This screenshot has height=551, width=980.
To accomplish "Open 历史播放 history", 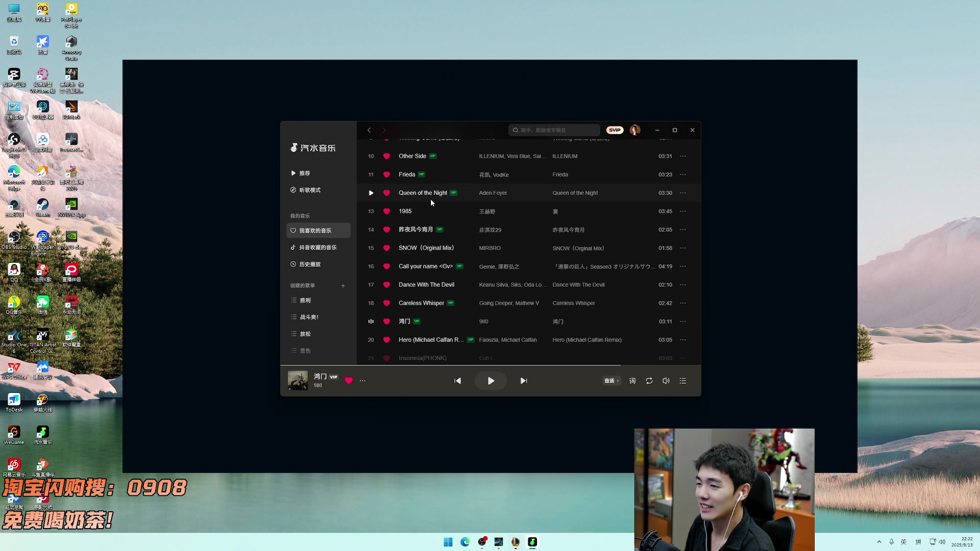I will point(318,264).
